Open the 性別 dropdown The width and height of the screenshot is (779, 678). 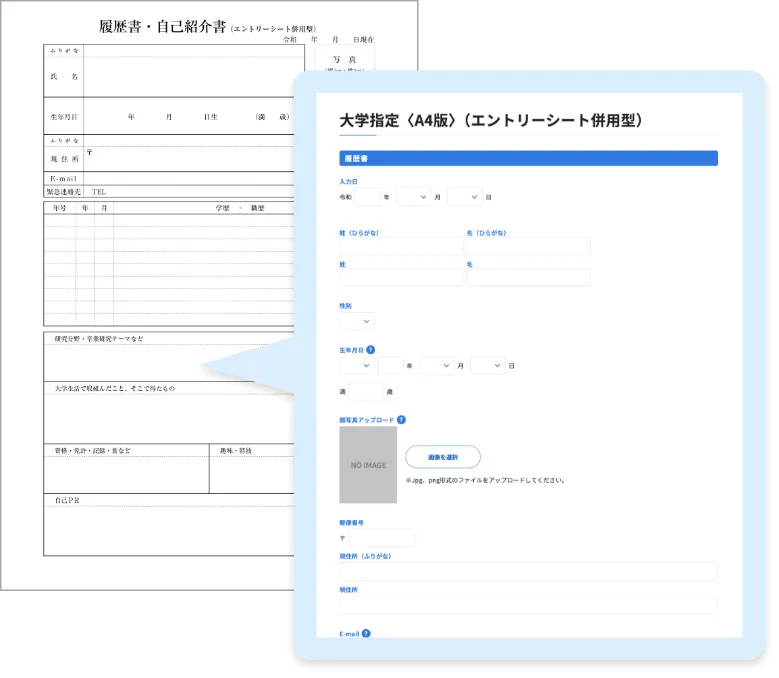pos(356,321)
